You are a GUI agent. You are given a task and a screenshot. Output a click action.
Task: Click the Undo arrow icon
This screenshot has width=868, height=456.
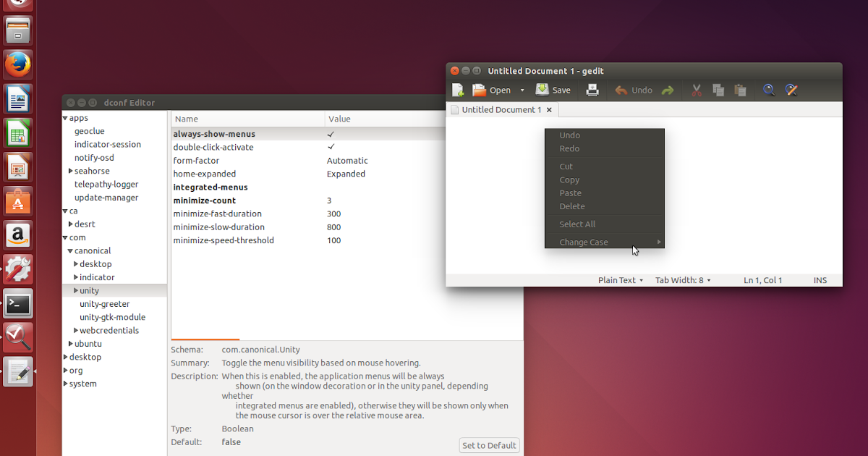click(x=621, y=90)
